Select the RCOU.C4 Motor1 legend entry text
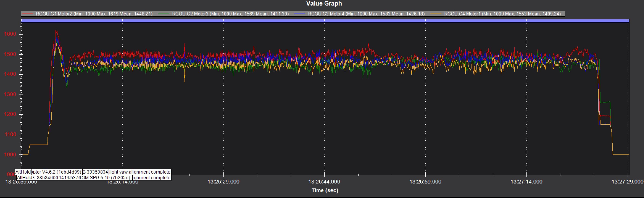 click(502, 14)
